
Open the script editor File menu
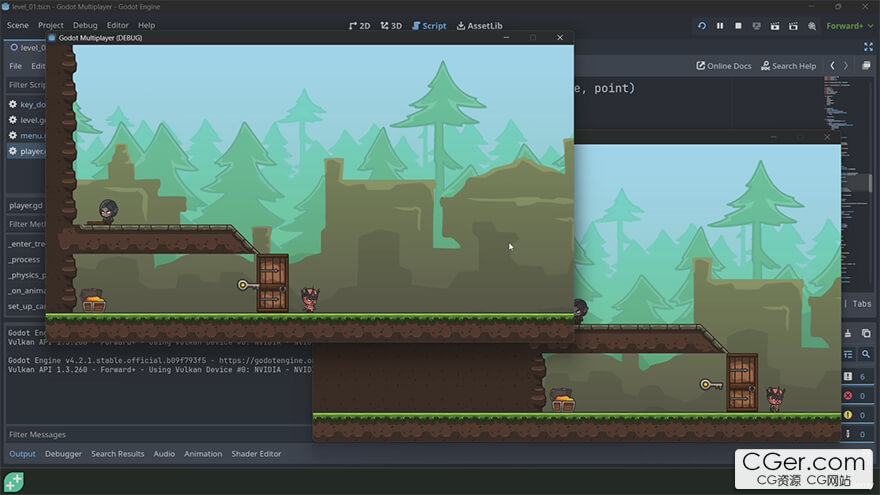point(15,66)
